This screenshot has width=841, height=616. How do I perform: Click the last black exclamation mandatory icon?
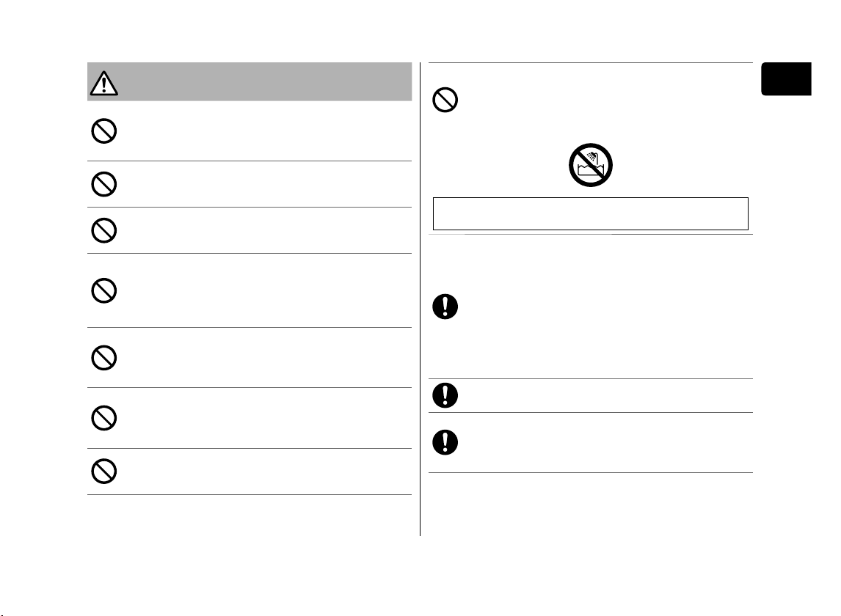pos(445,442)
